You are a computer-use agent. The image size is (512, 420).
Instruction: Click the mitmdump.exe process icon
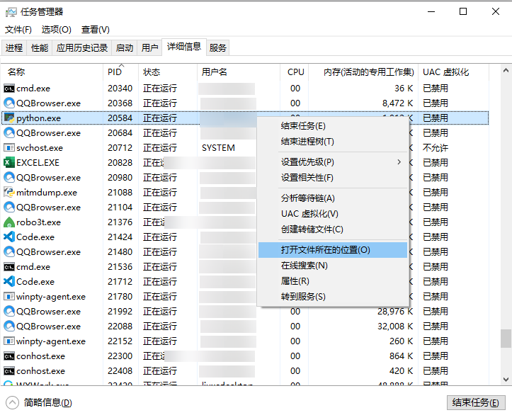(x=9, y=193)
